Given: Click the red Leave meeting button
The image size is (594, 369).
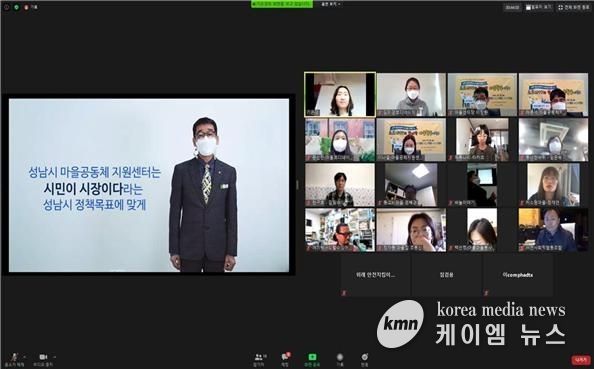Looking at the screenshot, I should pos(581,360).
